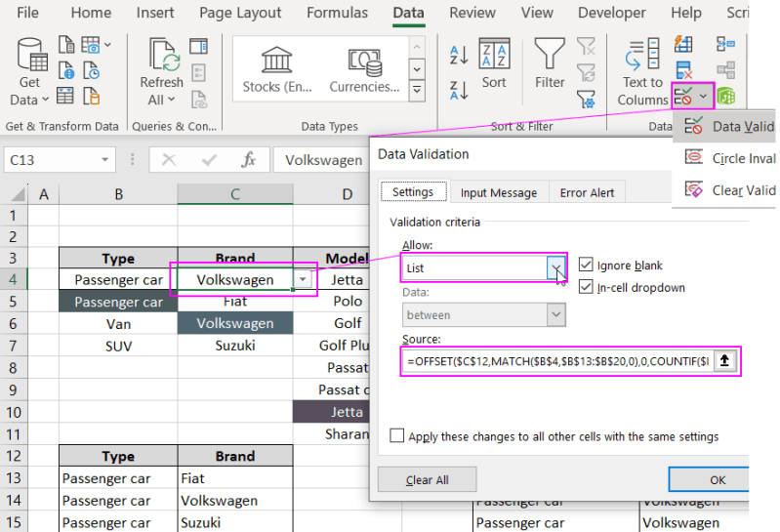Click the Consolidate icon
Image resolution: width=780 pixels, height=532 pixels.
point(725,44)
